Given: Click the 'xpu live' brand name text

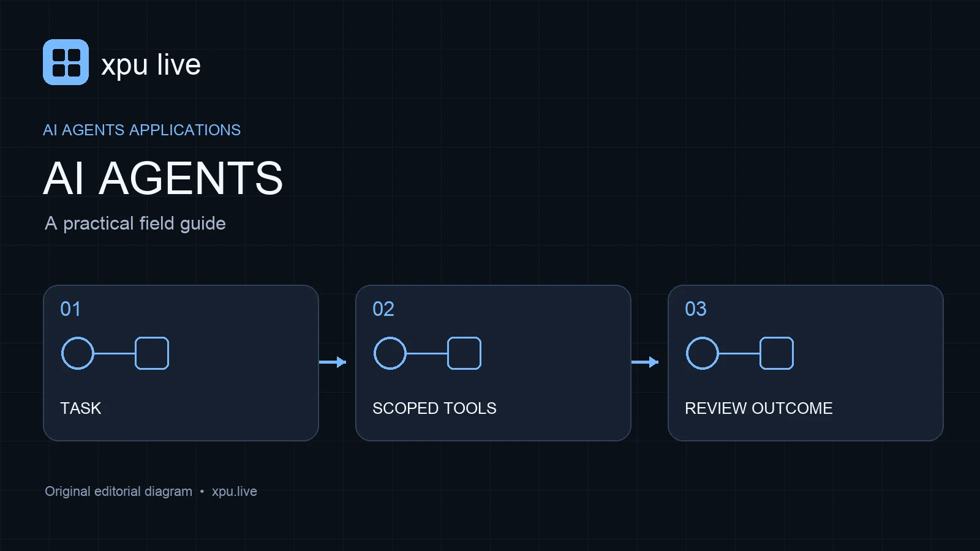Looking at the screenshot, I should click(x=151, y=65).
